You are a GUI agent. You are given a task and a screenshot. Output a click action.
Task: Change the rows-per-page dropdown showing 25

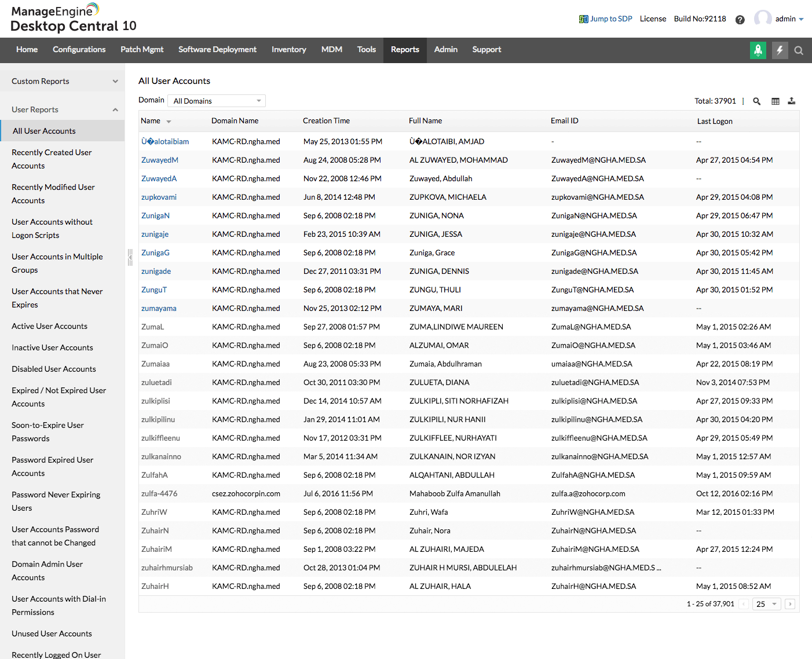[x=767, y=604]
